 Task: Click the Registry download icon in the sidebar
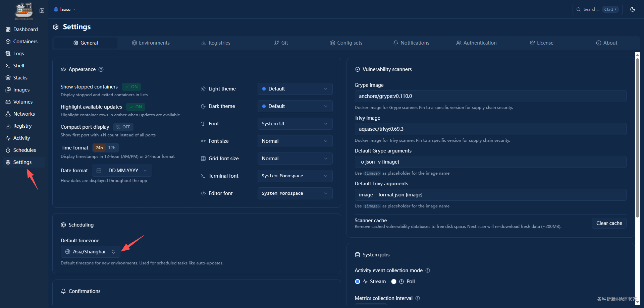click(x=8, y=126)
